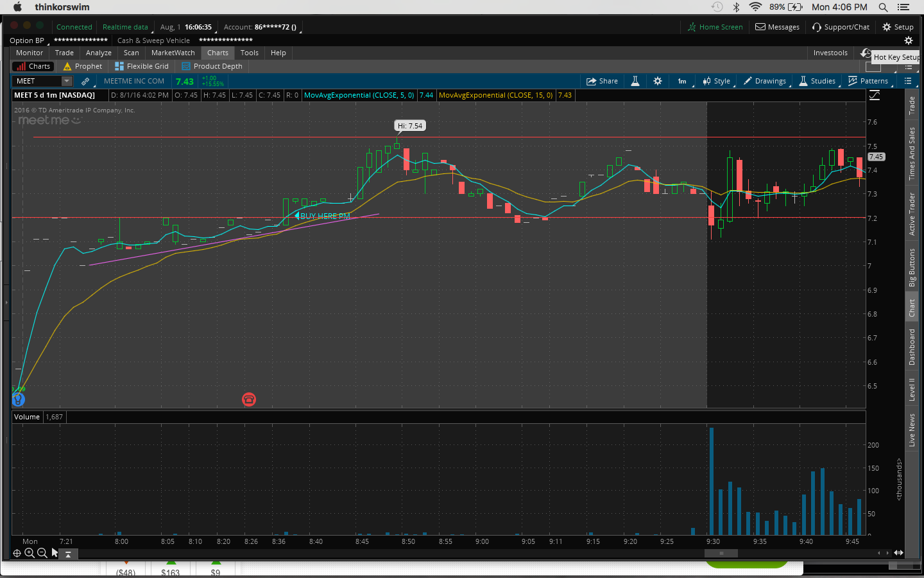
Task: Open the symbol selector dropdown arrow
Action: [x=67, y=81]
